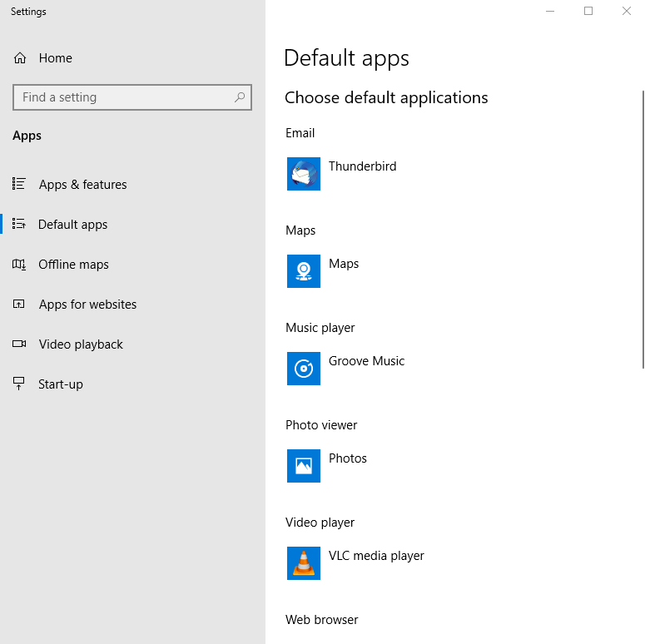The height and width of the screenshot is (644, 645).
Task: Open Apps for websites settings
Action: click(87, 305)
